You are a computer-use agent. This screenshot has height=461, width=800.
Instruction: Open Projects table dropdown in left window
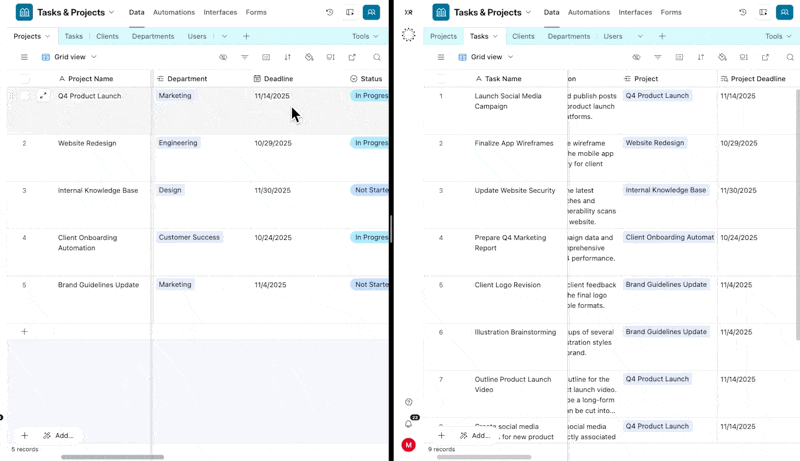point(47,36)
